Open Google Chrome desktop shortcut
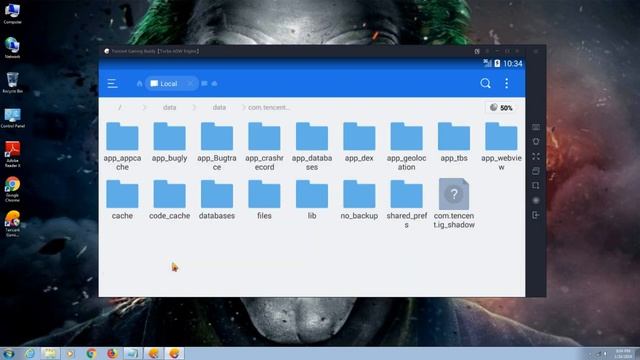The height and width of the screenshot is (360, 640). pyautogui.click(x=12, y=189)
